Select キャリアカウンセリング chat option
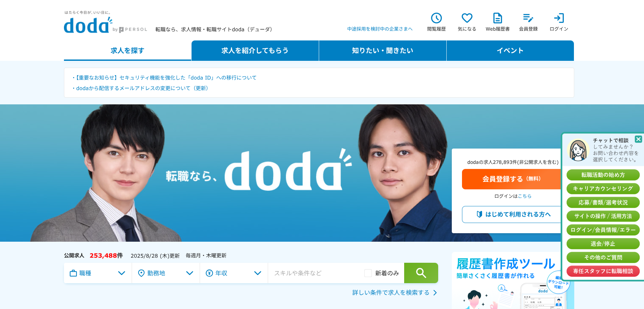Screen dimensions: 644x309 point(603,189)
